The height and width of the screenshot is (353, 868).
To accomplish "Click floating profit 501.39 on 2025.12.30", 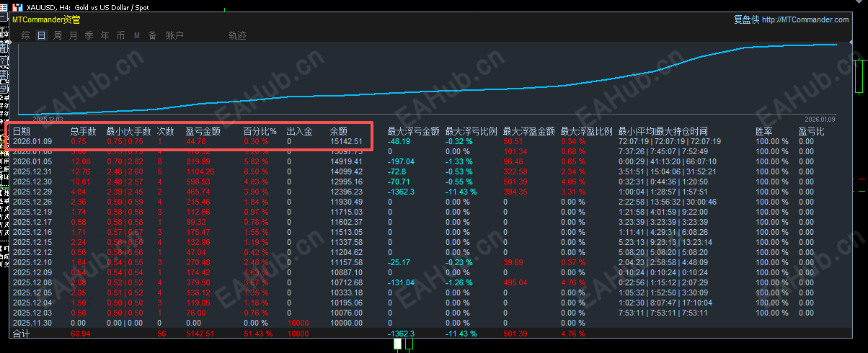I will pos(515,182).
